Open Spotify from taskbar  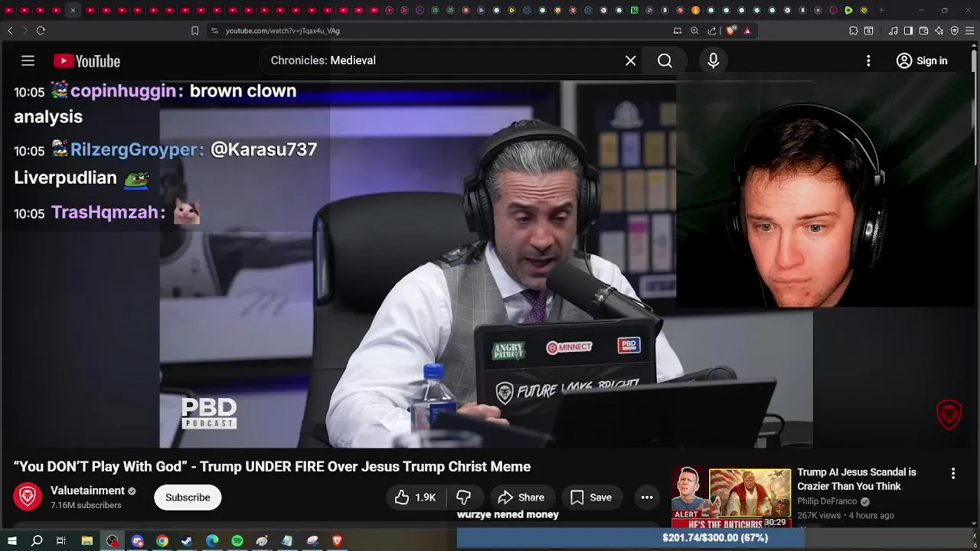[x=237, y=541]
